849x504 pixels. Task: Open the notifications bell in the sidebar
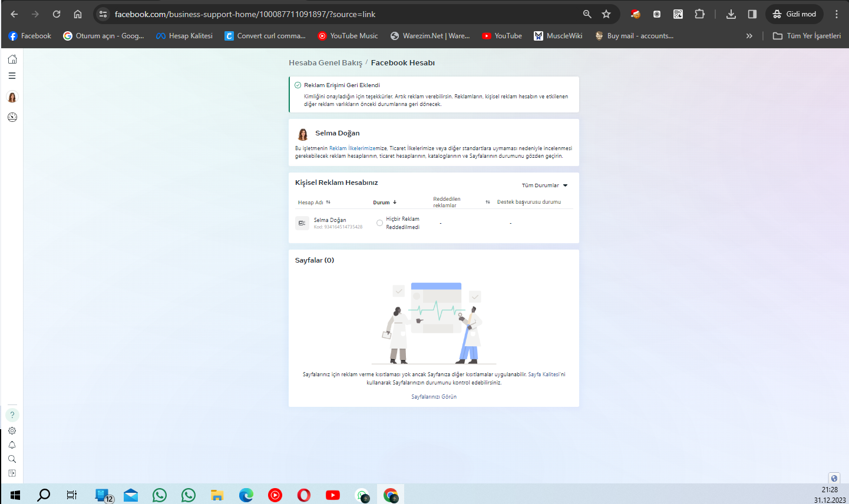[12, 445]
